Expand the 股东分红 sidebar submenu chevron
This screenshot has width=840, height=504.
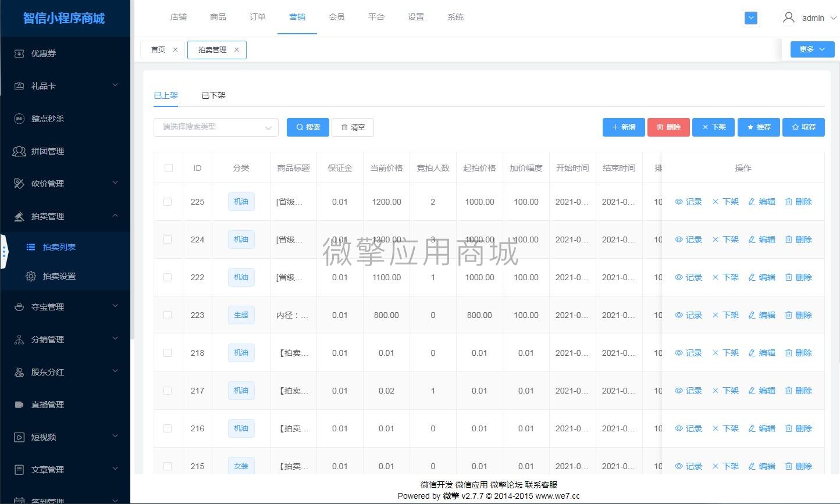point(115,371)
